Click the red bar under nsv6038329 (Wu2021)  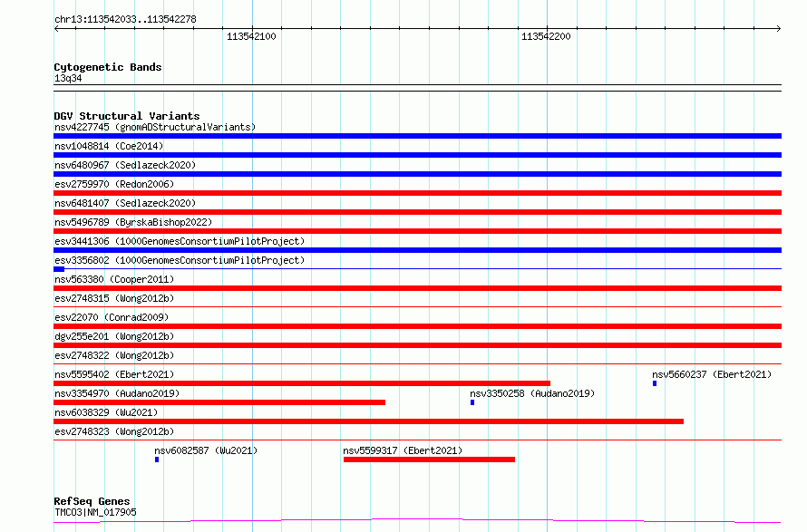tap(368, 421)
